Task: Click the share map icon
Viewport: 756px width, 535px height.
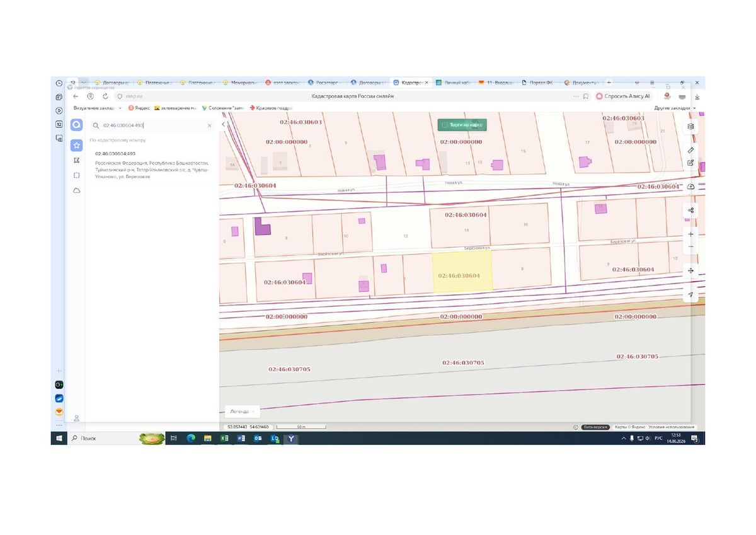Action: pos(691,210)
